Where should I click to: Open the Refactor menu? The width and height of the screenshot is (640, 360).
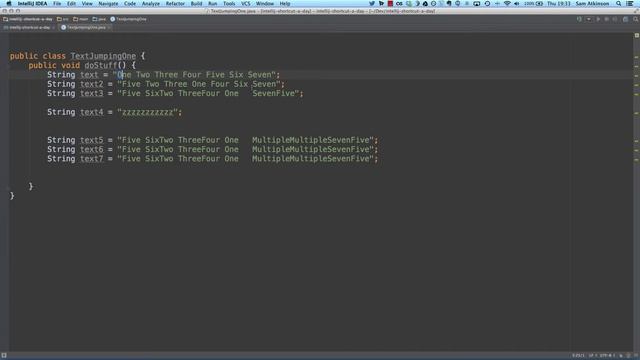pyautogui.click(x=175, y=4)
